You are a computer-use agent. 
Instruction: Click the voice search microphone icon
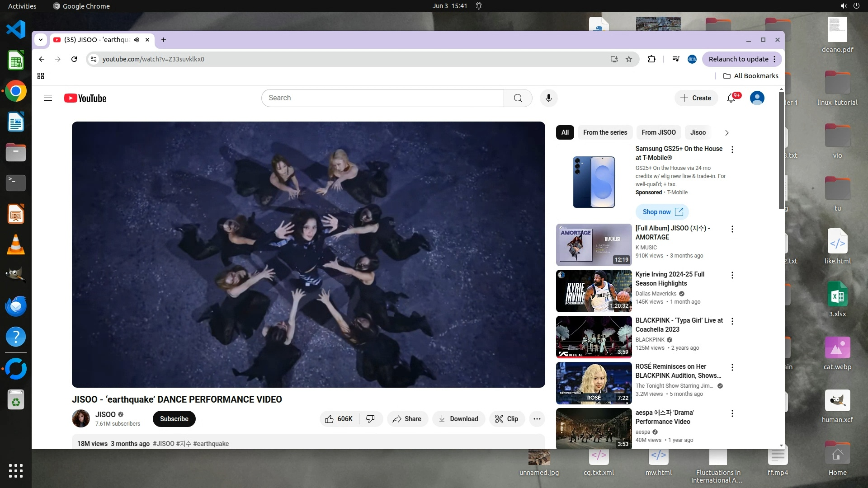(x=548, y=98)
